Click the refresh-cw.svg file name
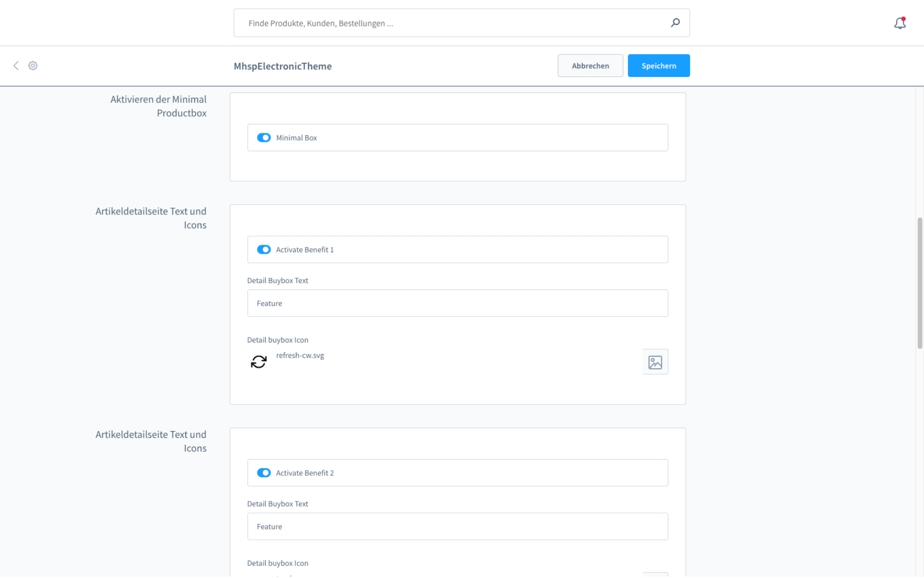The image size is (924, 578). 300,355
